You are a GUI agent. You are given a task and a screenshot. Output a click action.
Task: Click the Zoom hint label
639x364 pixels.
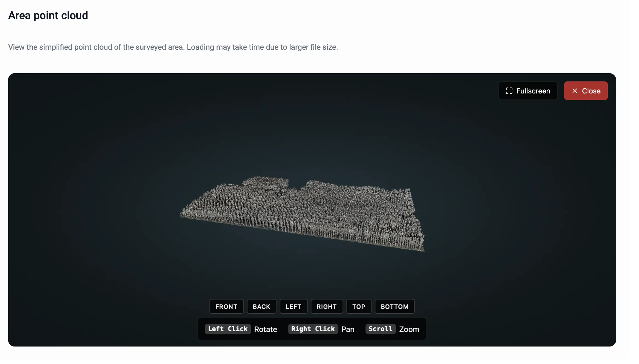pyautogui.click(x=409, y=329)
